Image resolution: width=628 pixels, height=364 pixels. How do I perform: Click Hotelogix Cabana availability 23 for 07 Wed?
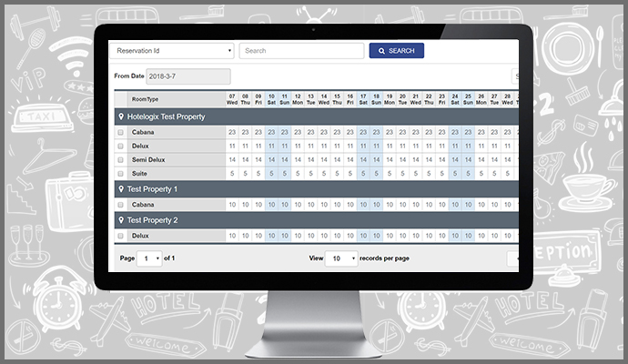coord(232,132)
